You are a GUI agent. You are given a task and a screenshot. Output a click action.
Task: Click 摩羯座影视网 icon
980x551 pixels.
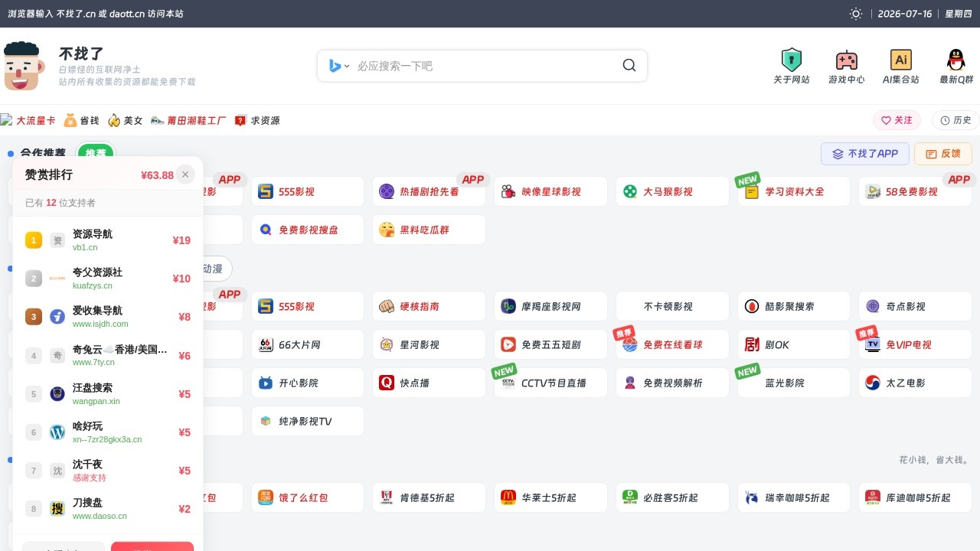(x=508, y=306)
